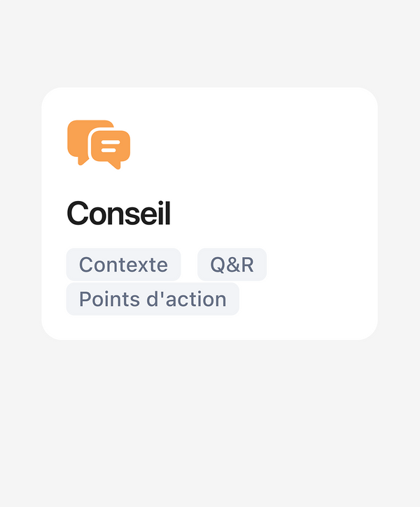Viewport: 420px width, 507px height.
Task: Click the Conseil heading
Action: click(118, 214)
